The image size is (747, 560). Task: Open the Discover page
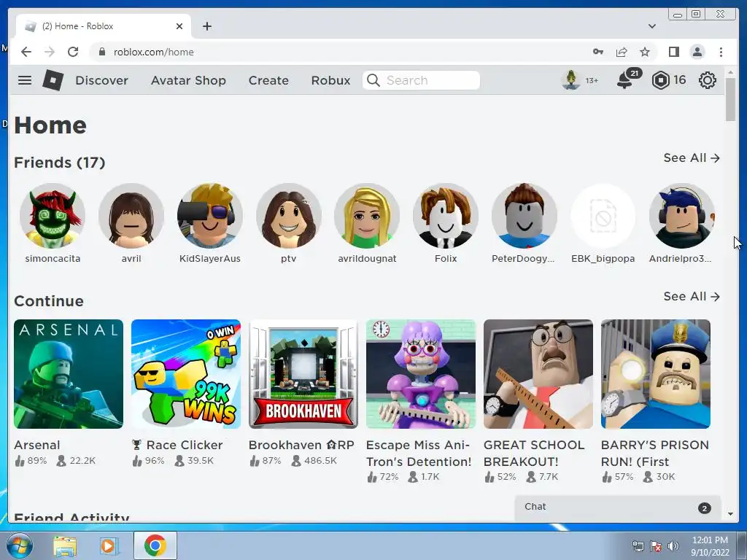(x=101, y=80)
